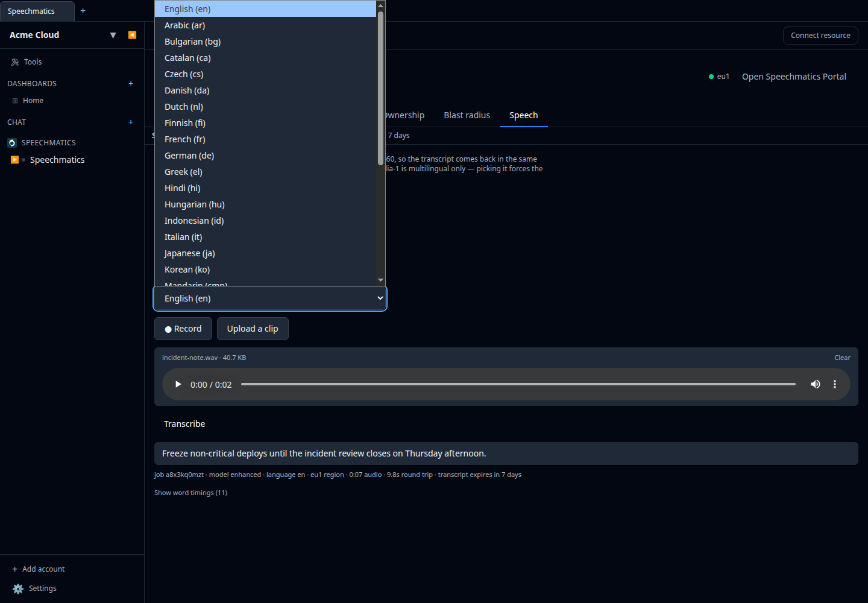
Task: Select Czech (cs) option
Action: pos(265,74)
